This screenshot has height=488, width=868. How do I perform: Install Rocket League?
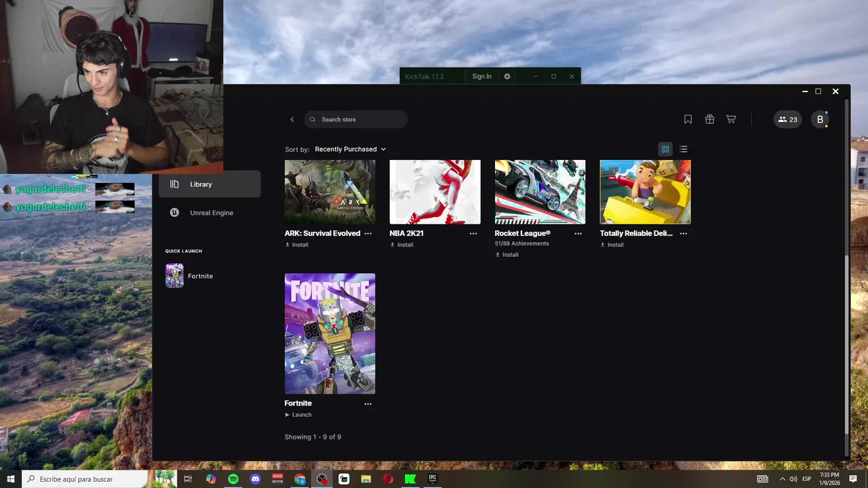tap(507, 255)
